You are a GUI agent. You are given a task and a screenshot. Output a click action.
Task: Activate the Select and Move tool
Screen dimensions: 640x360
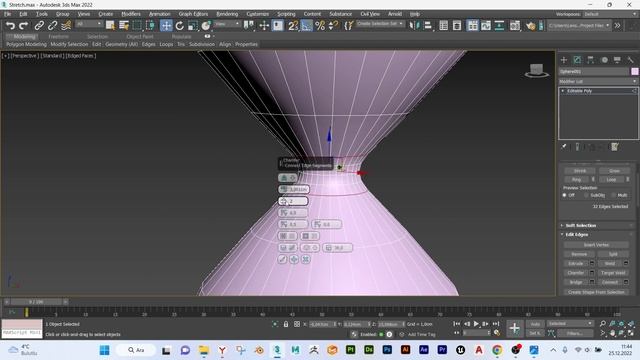point(166,26)
